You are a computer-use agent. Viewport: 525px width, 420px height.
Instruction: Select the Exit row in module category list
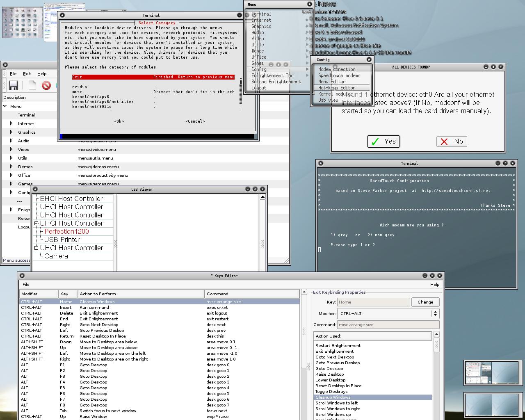pyautogui.click(x=153, y=77)
